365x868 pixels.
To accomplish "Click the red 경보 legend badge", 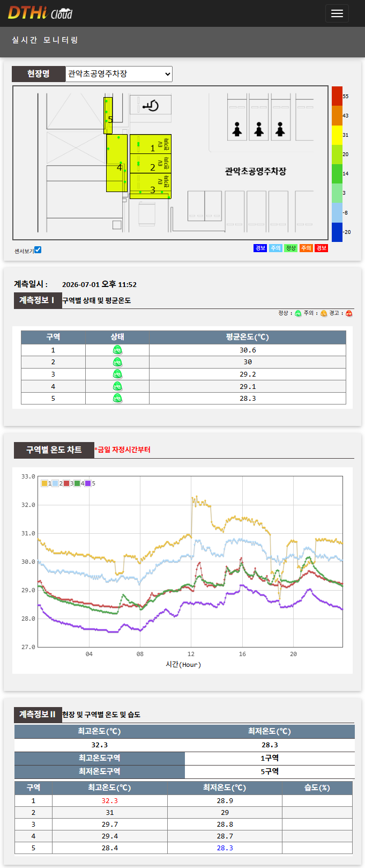I will coord(321,248).
